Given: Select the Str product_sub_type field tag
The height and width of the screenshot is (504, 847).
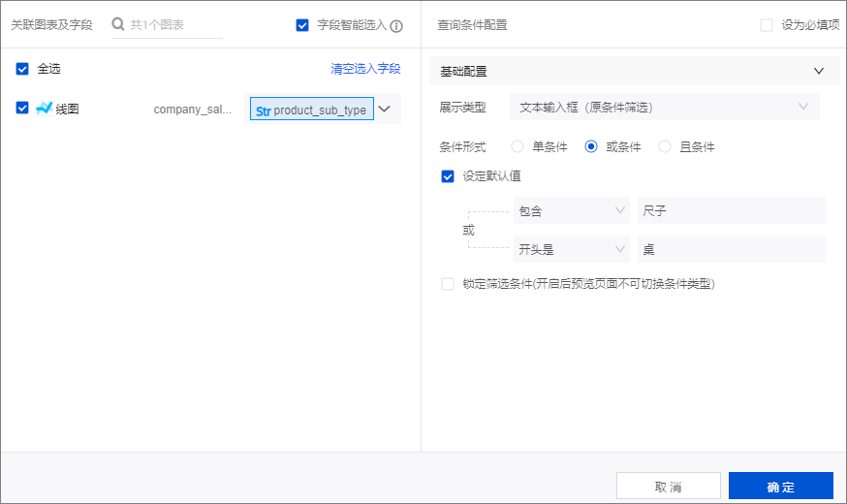Looking at the screenshot, I should 312,110.
